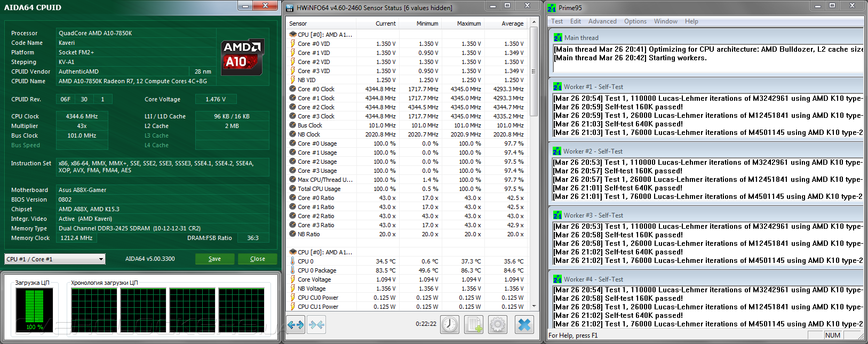Image resolution: width=868 pixels, height=344 pixels.
Task: Open HWiNFO sensor settings gear icon
Action: (498, 324)
